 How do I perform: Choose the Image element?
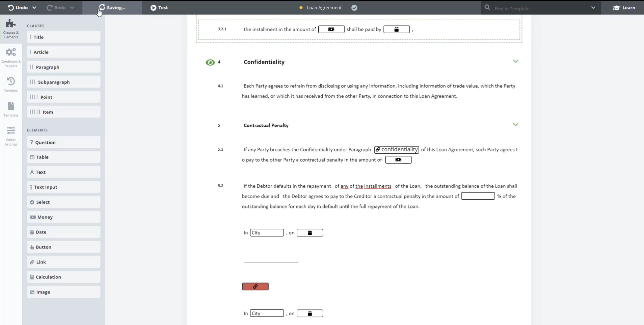click(63, 292)
